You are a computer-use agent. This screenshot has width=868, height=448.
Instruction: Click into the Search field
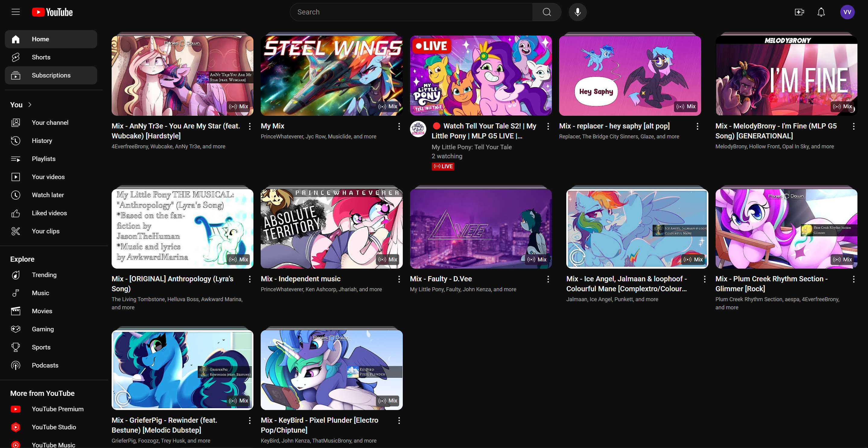coord(411,12)
